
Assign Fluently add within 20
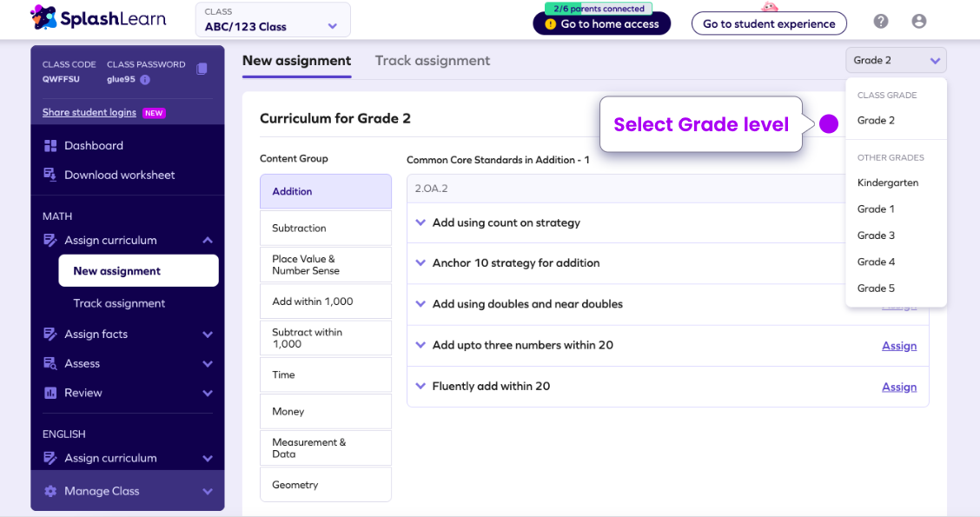[899, 387]
